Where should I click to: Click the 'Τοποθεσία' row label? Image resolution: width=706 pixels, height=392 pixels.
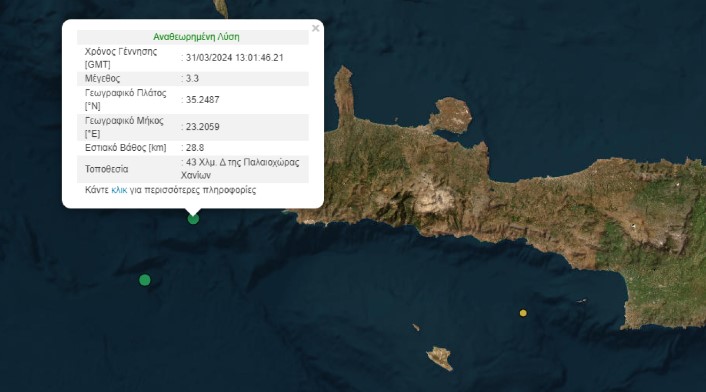[x=107, y=169]
